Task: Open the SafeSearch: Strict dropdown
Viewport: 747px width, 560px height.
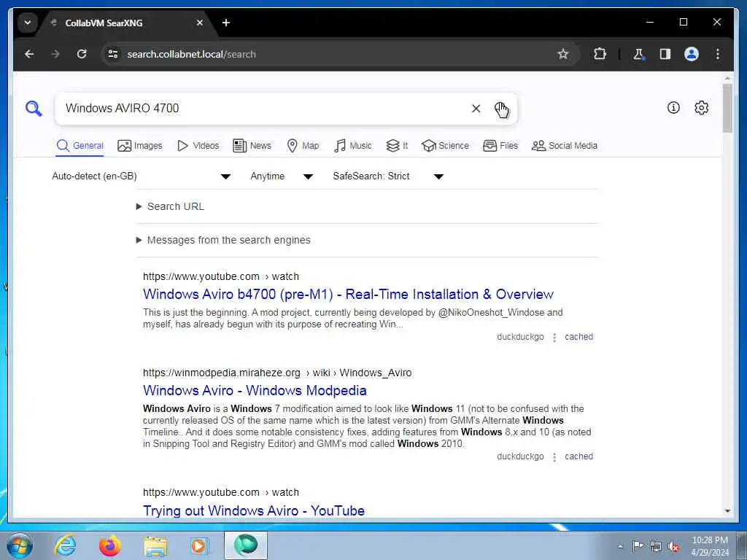Action: click(388, 176)
